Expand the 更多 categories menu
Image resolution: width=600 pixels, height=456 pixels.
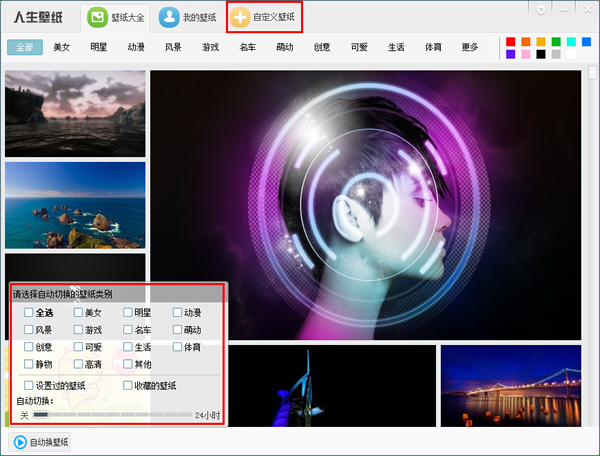470,47
